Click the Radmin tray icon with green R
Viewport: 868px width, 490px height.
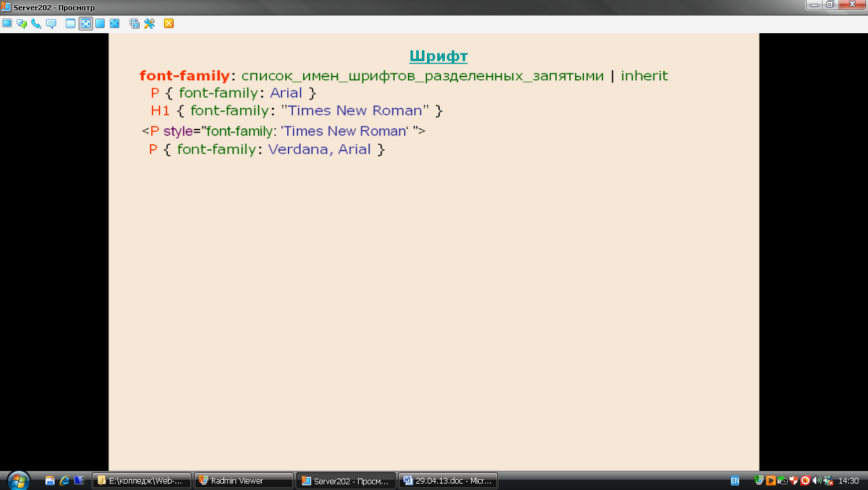(759, 481)
